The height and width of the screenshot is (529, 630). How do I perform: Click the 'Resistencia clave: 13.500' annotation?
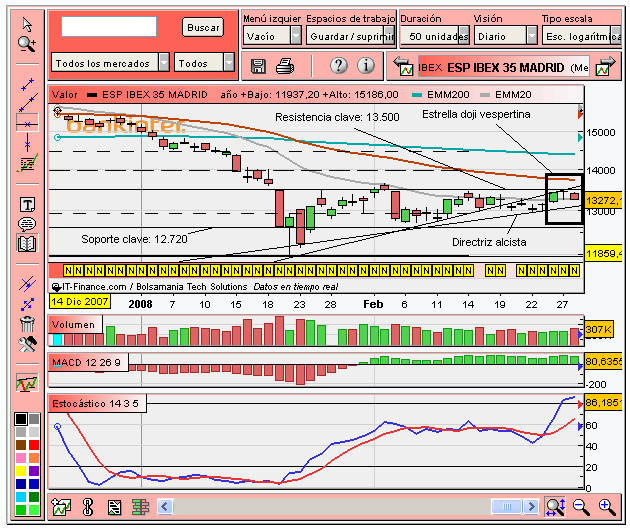pyautogui.click(x=337, y=117)
